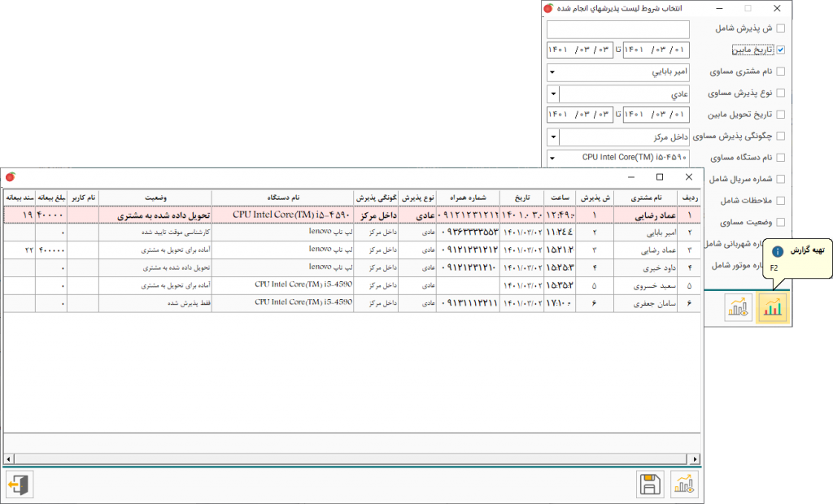833x504 pixels.
Task: Click status cell 'کارشناسی موقت تایید شده'
Action: click(x=155, y=232)
